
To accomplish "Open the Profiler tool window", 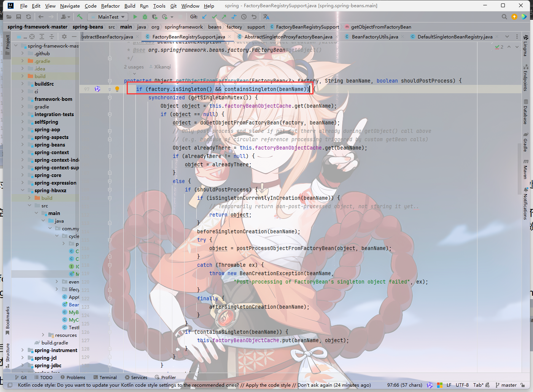I will [165, 378].
